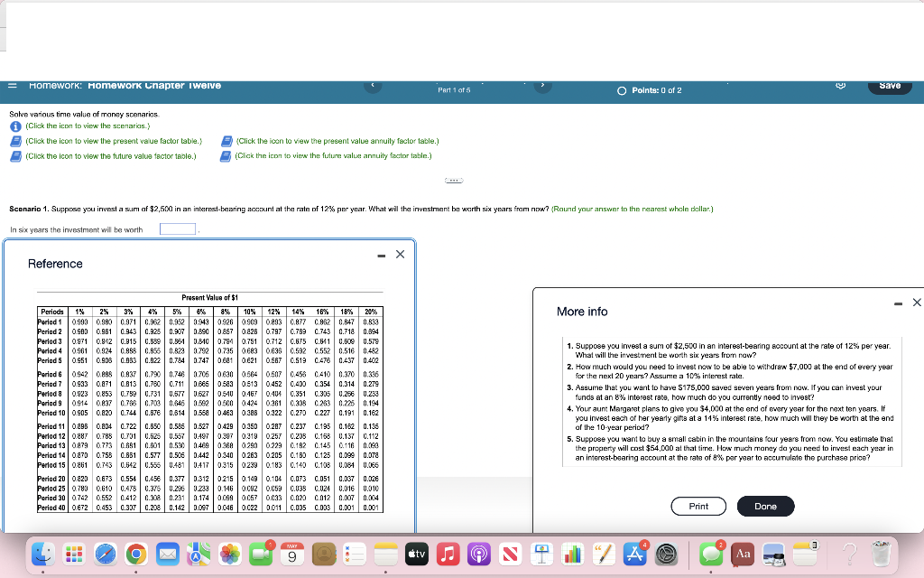Click the Points: 0 of 2 indicator
This screenshot has height=578, width=924.
click(x=650, y=90)
